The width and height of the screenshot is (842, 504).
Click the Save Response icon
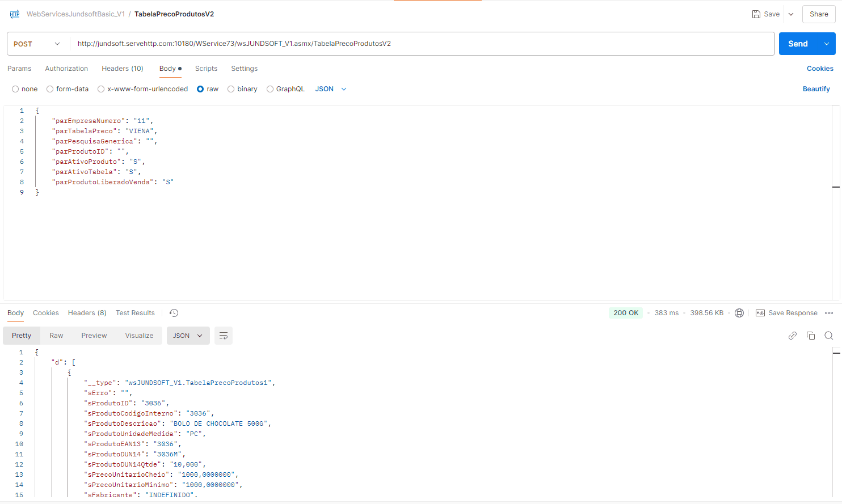(x=760, y=313)
